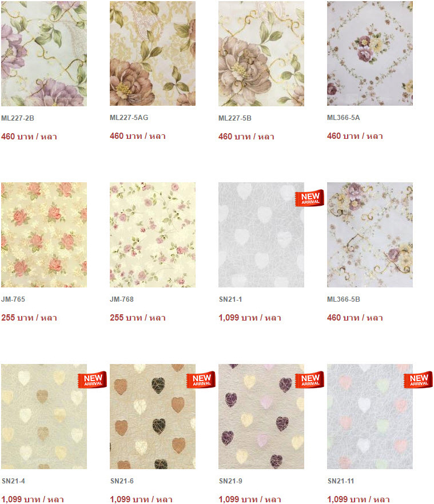Click the ML227-5B product name link
Image resolution: width=434 pixels, height=504 pixels.
235,118
